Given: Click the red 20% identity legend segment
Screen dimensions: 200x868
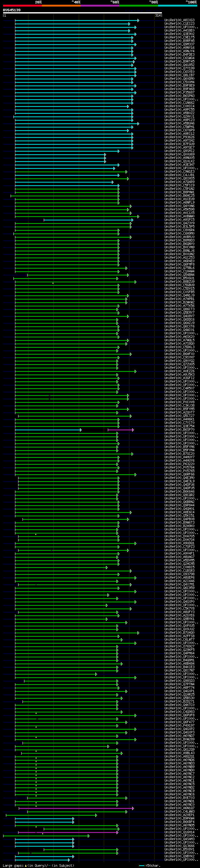Looking at the screenshot, I should [x=22, y=5].
